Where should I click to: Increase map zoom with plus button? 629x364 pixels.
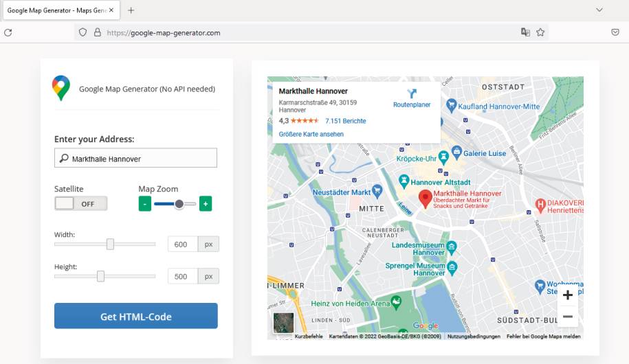[206, 204]
